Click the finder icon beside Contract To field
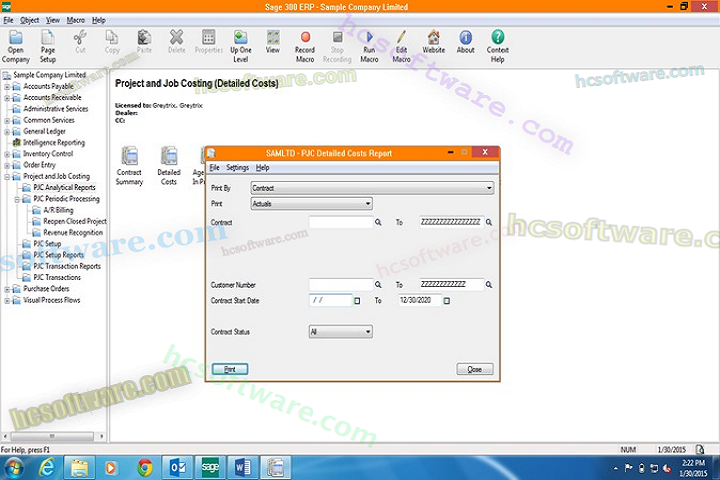 click(489, 222)
